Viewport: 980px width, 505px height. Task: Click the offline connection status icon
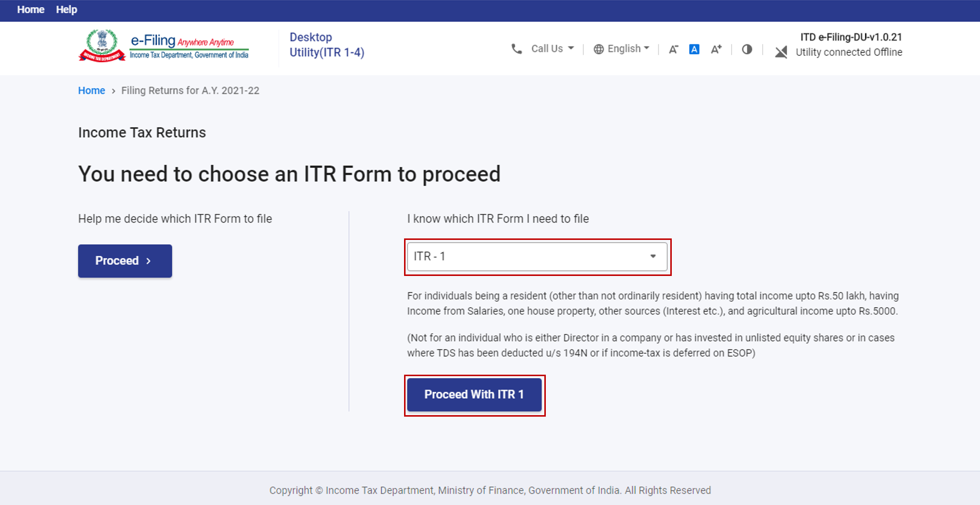point(781,52)
